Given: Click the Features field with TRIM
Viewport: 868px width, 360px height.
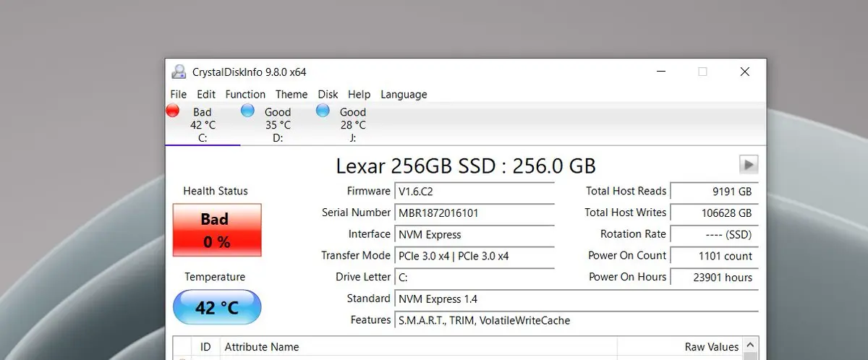Looking at the screenshot, I should (x=576, y=320).
